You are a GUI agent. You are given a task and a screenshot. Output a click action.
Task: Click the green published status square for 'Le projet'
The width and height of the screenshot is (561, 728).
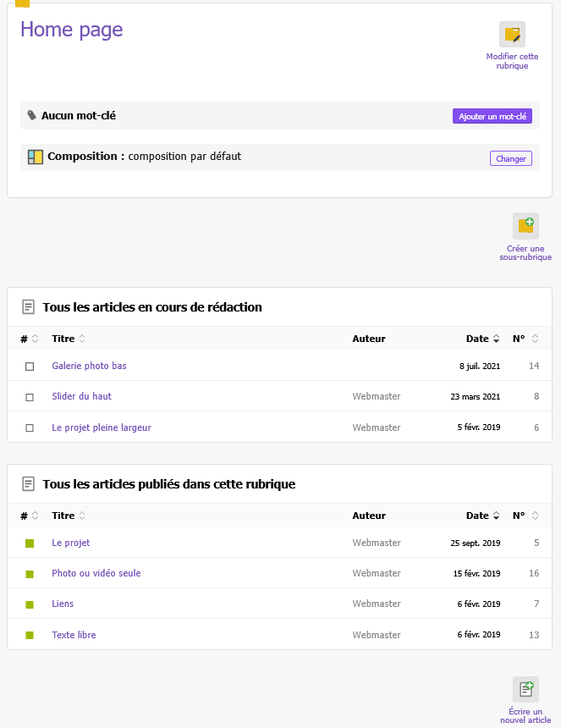[30, 543]
